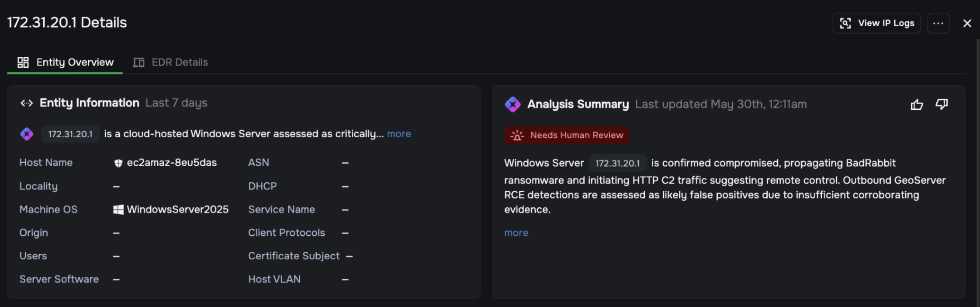This screenshot has width=980, height=307.
Task: Click the Origin label
Action: coord(34,233)
